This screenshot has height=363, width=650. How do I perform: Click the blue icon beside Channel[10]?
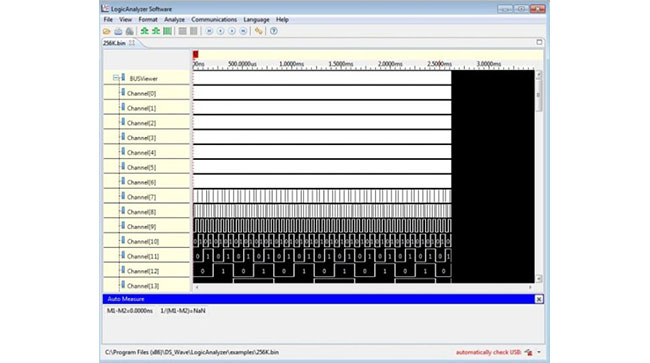[123, 240]
